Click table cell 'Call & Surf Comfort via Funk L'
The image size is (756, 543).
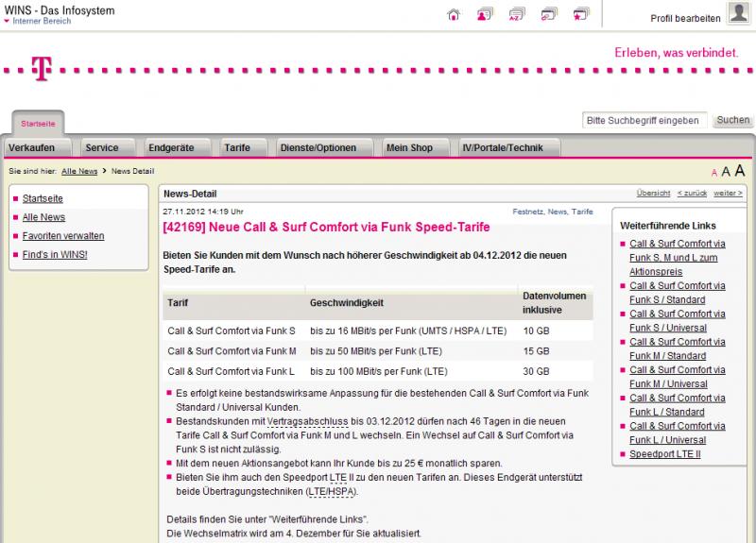point(231,371)
